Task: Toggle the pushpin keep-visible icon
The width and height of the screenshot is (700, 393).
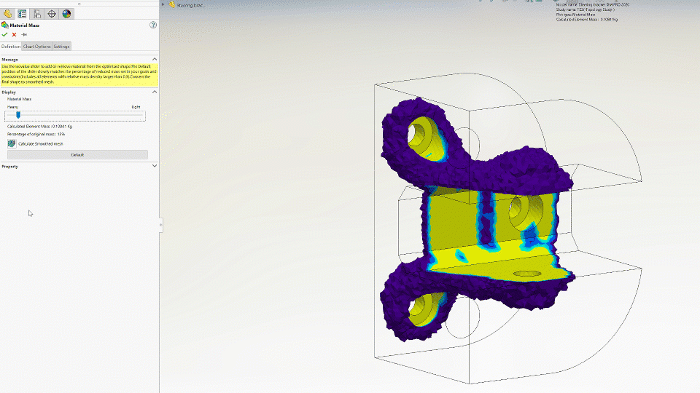Action: (x=24, y=34)
